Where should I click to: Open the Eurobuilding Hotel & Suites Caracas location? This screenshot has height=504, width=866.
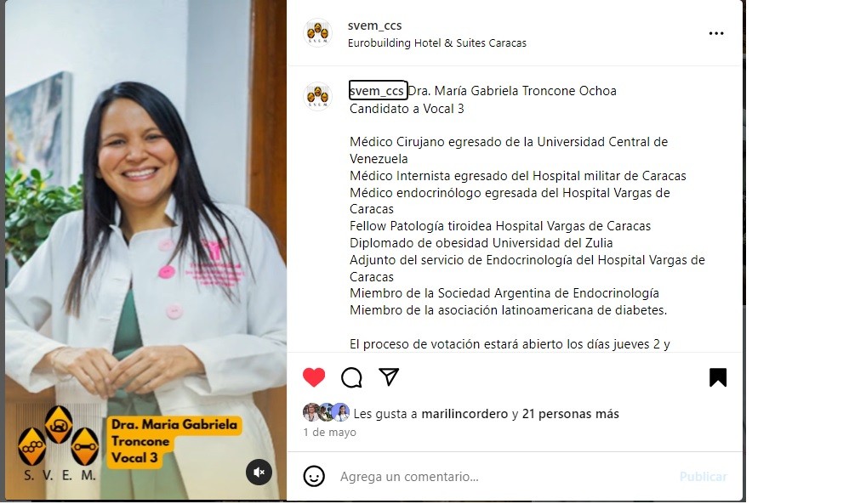[437, 43]
